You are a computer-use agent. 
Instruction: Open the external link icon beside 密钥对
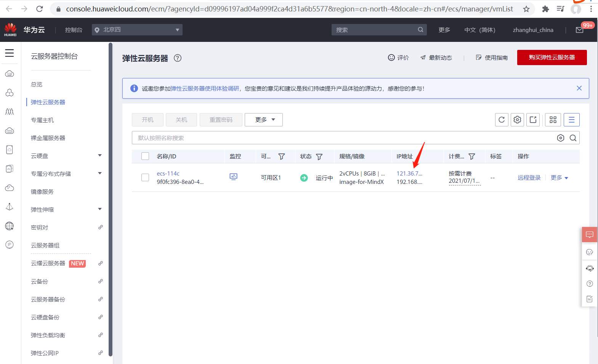click(x=101, y=227)
